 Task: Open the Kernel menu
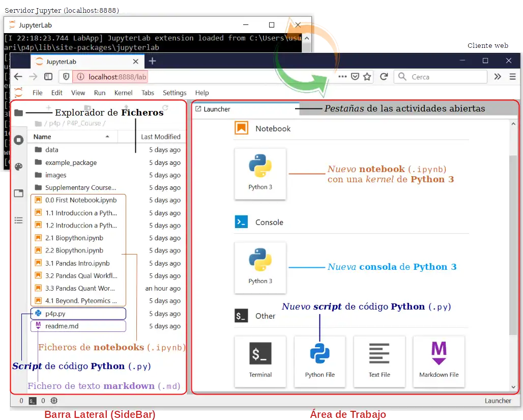124,93
